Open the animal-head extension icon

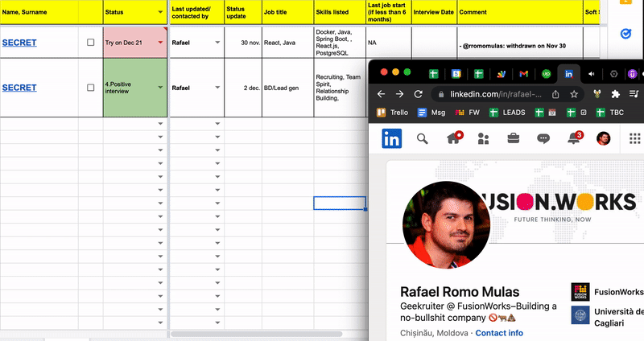point(597,94)
